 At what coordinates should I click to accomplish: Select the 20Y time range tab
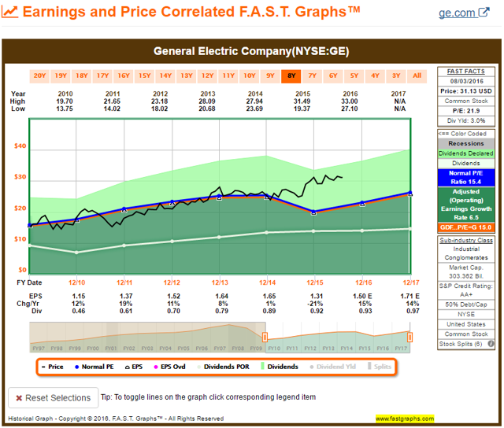tap(39, 76)
